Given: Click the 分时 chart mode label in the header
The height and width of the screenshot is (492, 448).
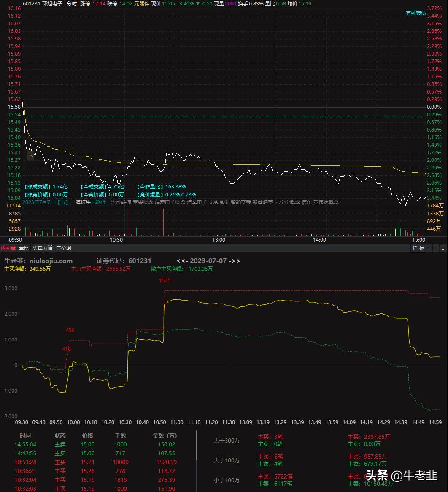Looking at the screenshot, I should coord(70,3).
